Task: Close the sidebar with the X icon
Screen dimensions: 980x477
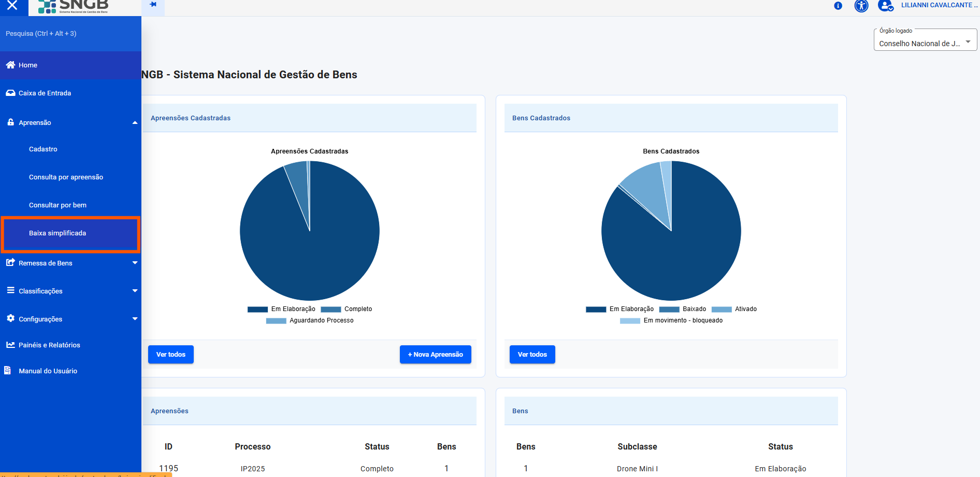Action: coord(12,6)
